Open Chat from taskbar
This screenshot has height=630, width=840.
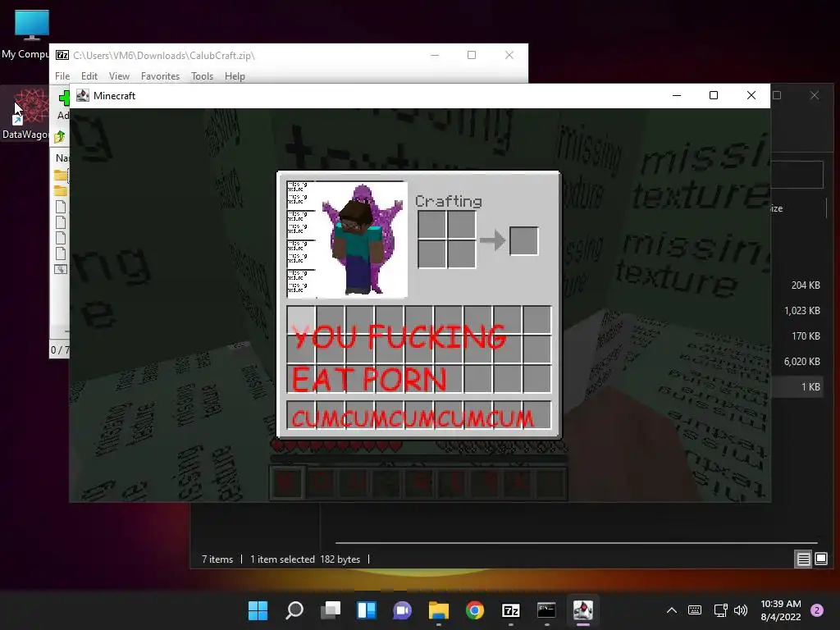click(x=402, y=610)
